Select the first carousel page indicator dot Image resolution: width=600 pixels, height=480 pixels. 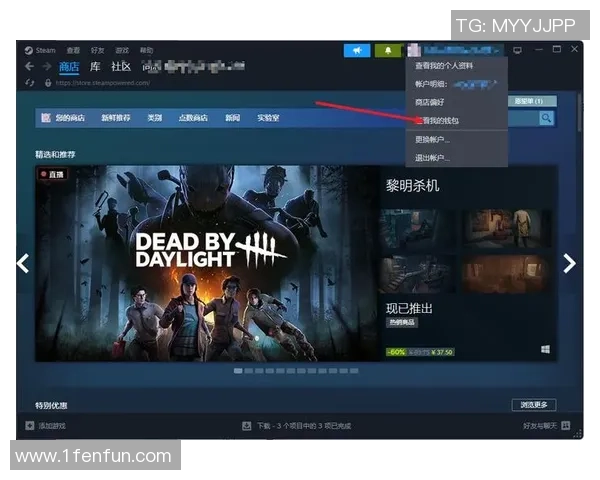[238, 371]
